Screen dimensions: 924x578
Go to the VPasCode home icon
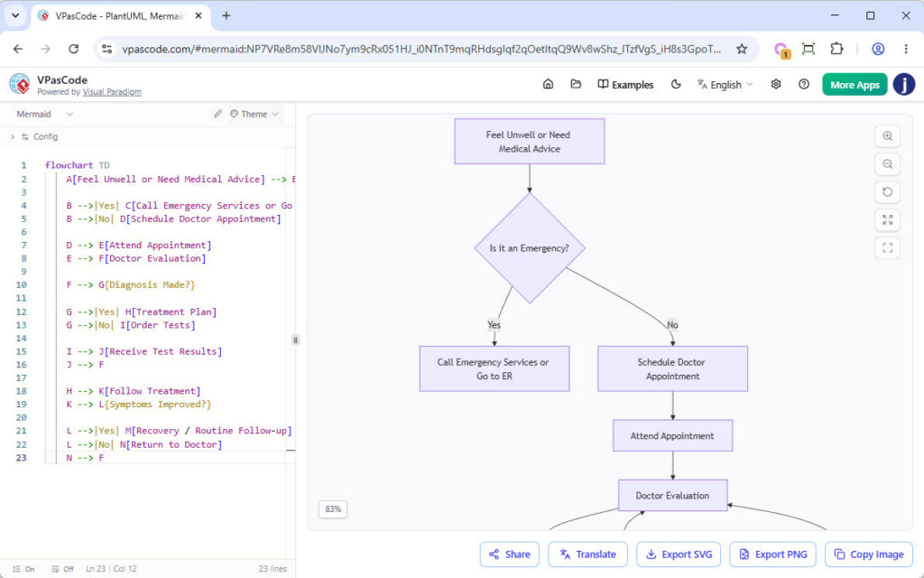tap(548, 84)
